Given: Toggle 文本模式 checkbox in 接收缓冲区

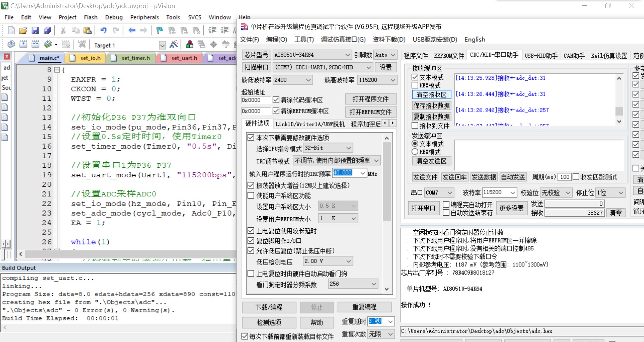Looking at the screenshot, I should pyautogui.click(x=415, y=77).
